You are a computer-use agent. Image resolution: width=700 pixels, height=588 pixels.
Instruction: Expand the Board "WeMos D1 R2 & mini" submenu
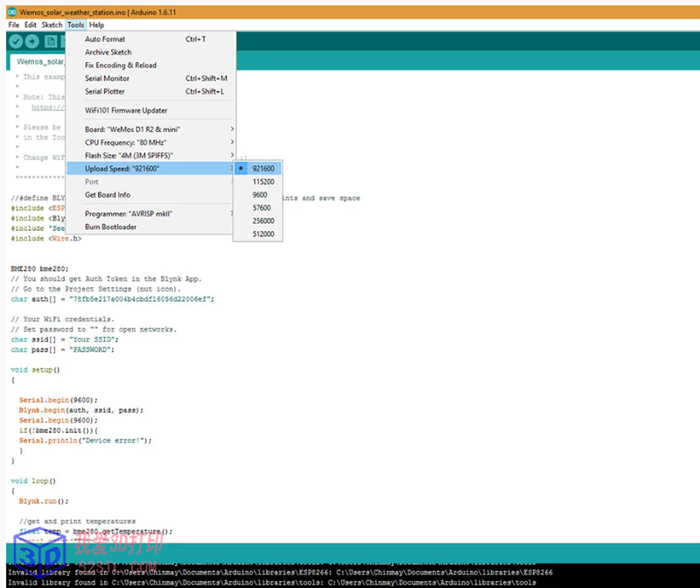(x=150, y=129)
